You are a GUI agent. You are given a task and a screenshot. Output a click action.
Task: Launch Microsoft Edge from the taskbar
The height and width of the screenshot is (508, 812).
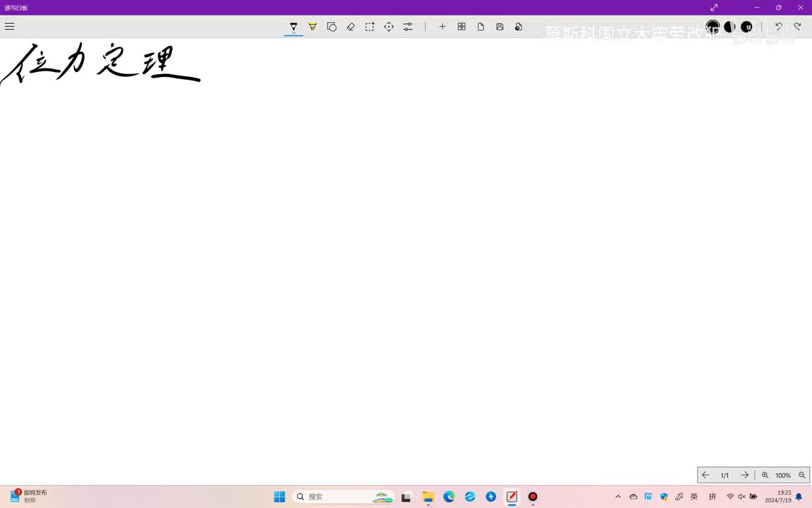[x=449, y=497]
